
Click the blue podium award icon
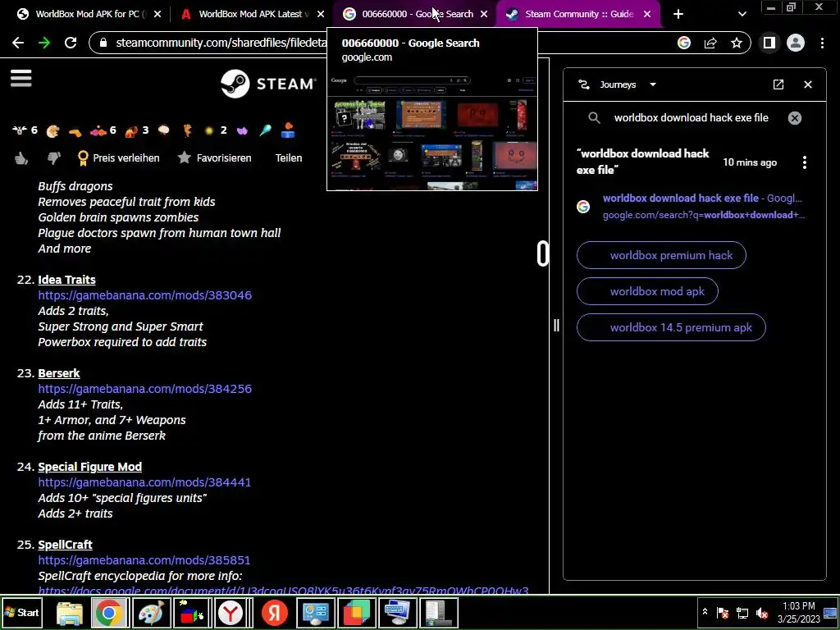pyautogui.click(x=288, y=130)
